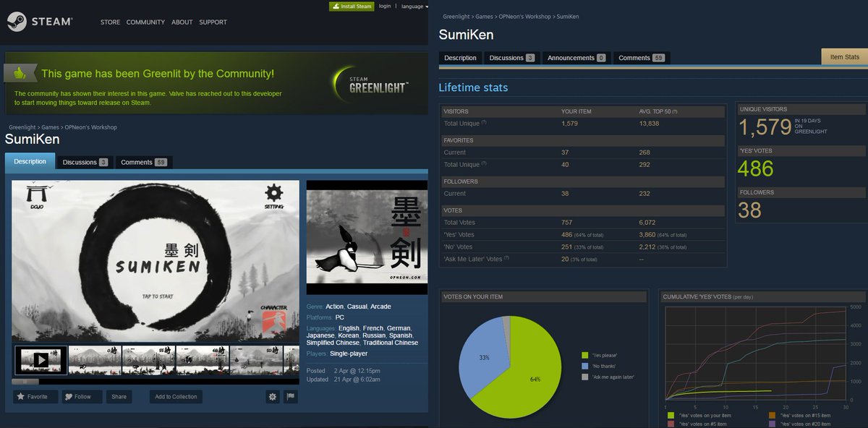Screen dimensions: 868x428
Task: Click the Share button
Action: (119, 396)
